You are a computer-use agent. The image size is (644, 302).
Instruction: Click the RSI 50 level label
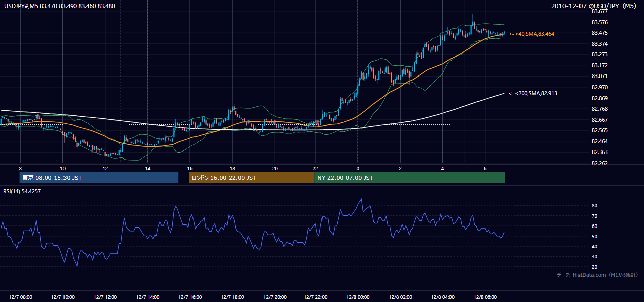pos(594,236)
